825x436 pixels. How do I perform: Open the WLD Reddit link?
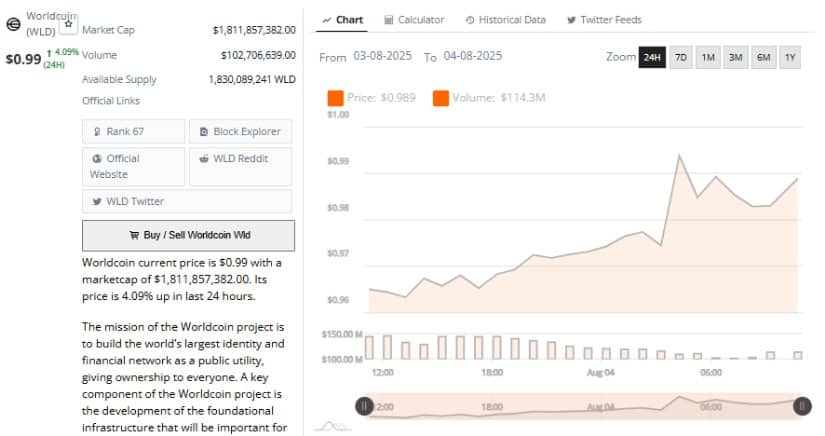[x=240, y=166]
